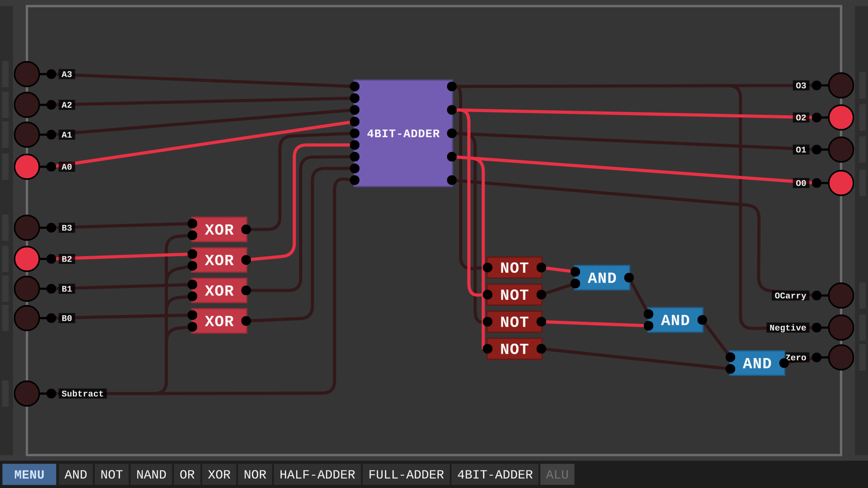Click the O1 output indicator circle
The image size is (868, 488).
point(841,150)
